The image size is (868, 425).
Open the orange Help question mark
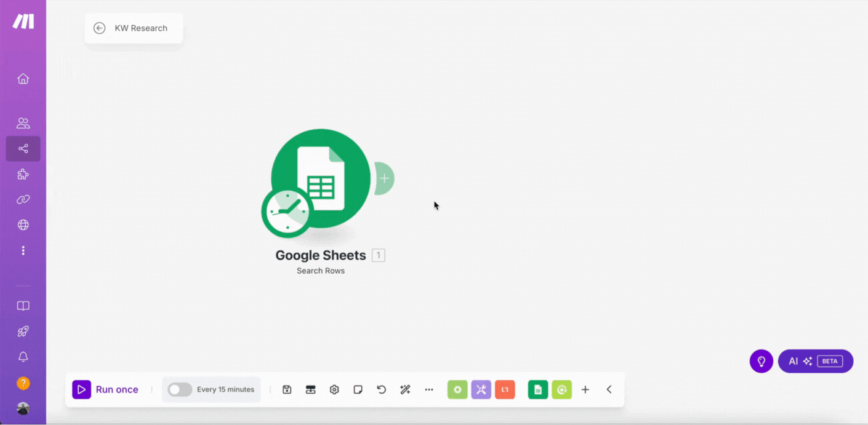(x=23, y=383)
